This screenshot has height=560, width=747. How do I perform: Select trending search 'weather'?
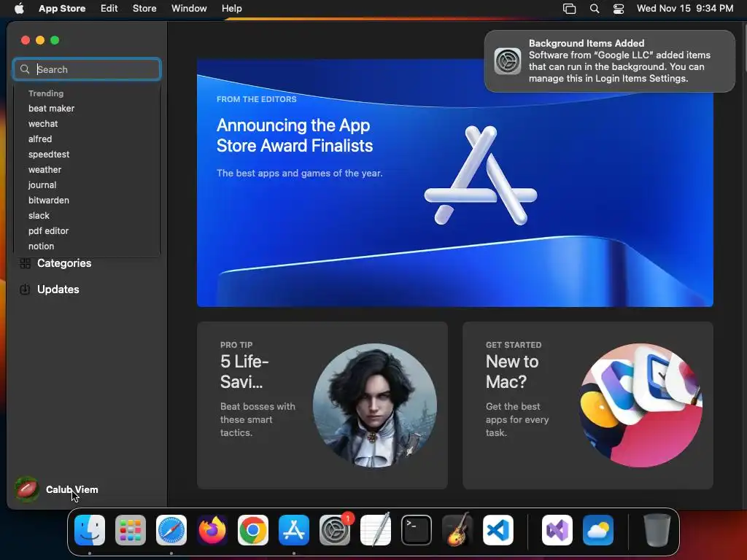[44, 169]
